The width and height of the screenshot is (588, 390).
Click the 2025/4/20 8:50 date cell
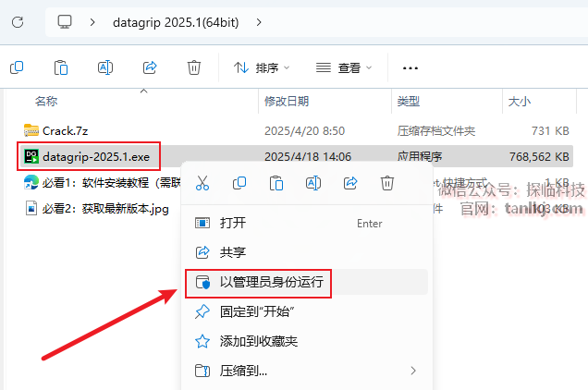(x=304, y=131)
